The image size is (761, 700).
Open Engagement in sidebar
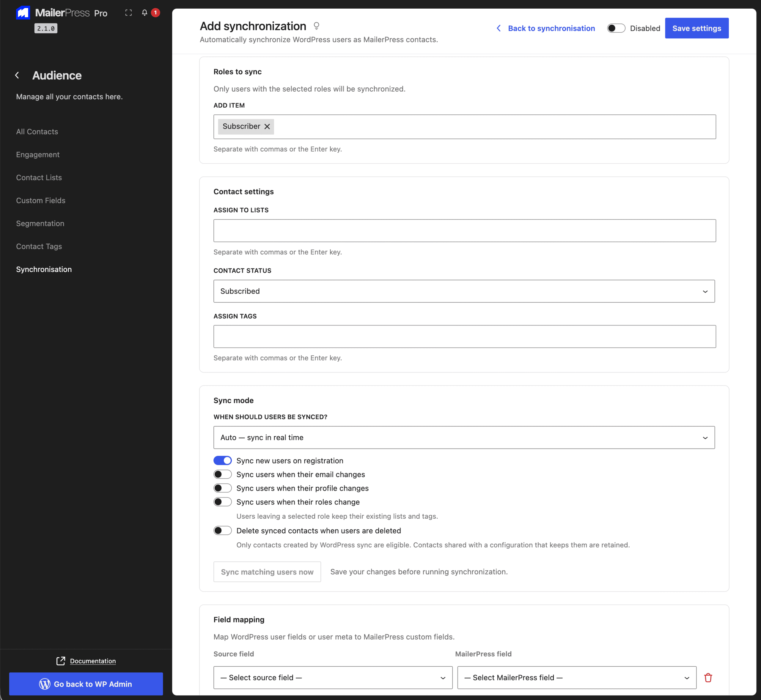point(38,155)
